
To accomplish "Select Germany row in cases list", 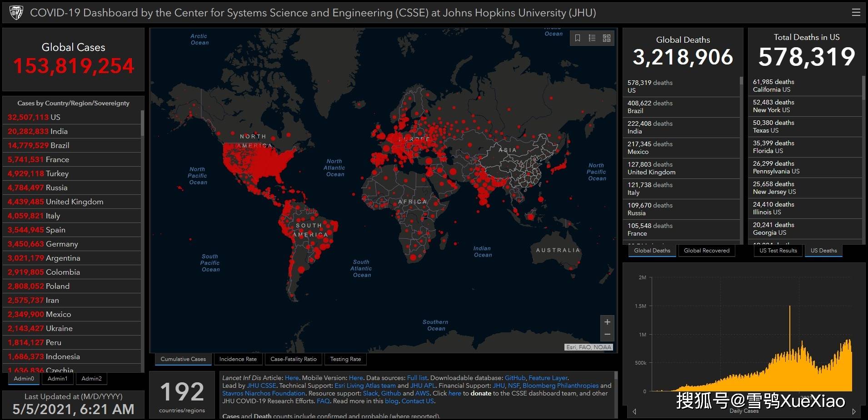I will pos(72,244).
